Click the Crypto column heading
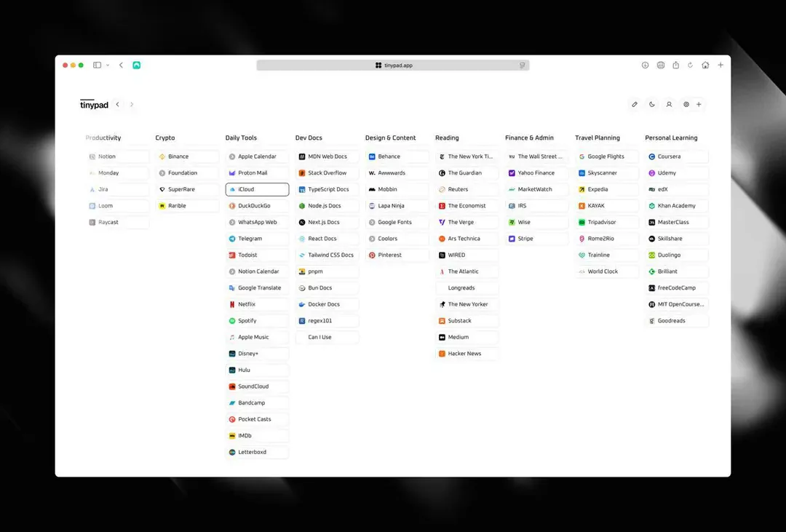The width and height of the screenshot is (786, 532). 165,138
